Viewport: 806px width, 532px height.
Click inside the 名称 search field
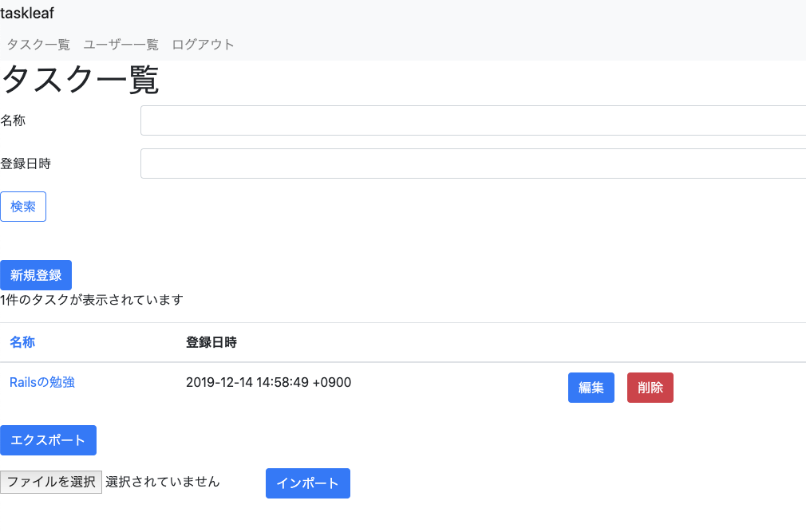click(399, 120)
